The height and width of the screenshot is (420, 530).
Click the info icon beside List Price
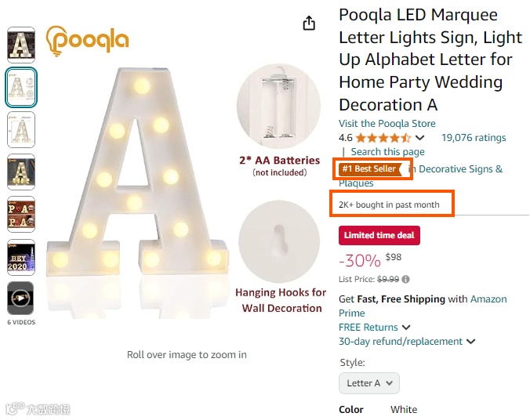click(x=405, y=279)
